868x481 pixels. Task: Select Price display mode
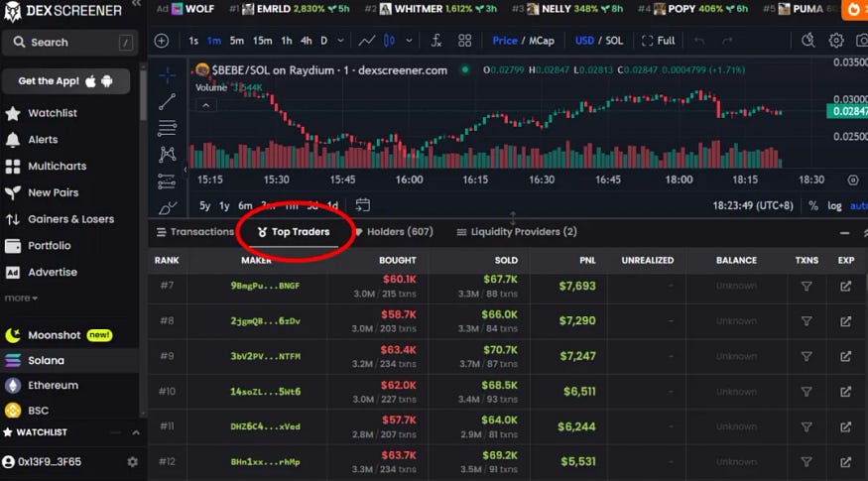tap(505, 41)
